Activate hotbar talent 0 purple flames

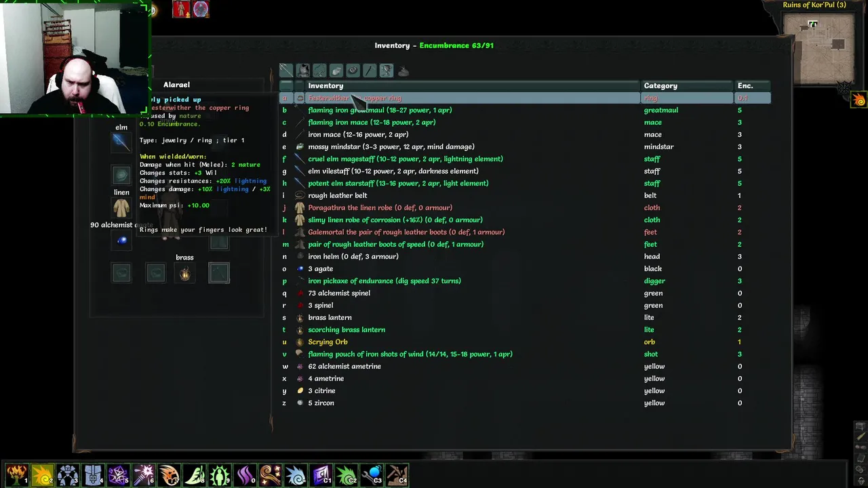tap(245, 474)
